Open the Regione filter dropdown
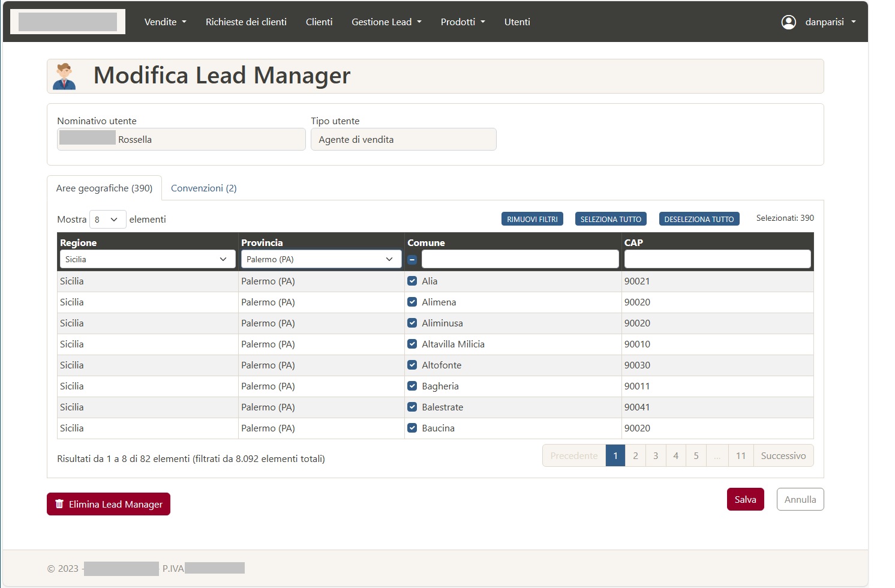 point(147,259)
